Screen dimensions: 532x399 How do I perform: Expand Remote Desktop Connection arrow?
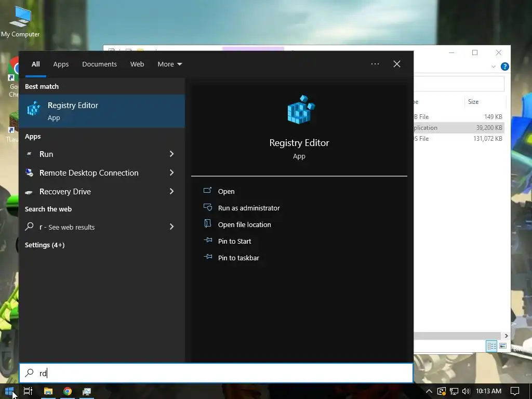(x=171, y=172)
